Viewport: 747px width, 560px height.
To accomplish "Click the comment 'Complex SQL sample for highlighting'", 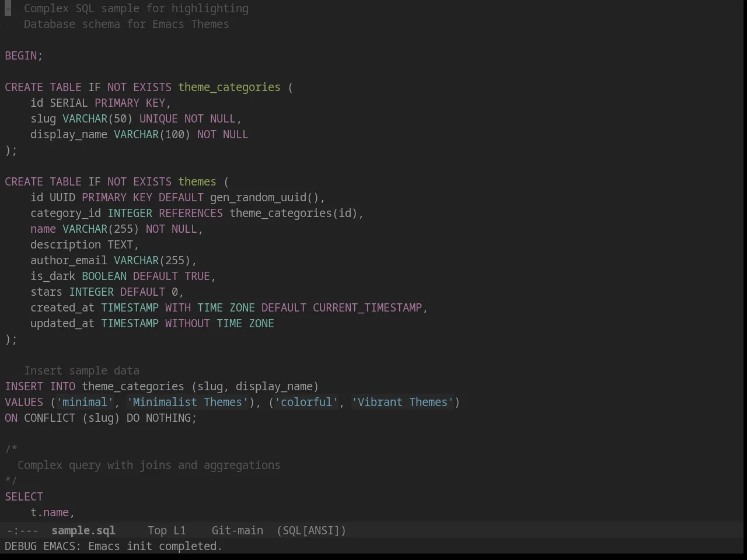I will click(x=136, y=9).
